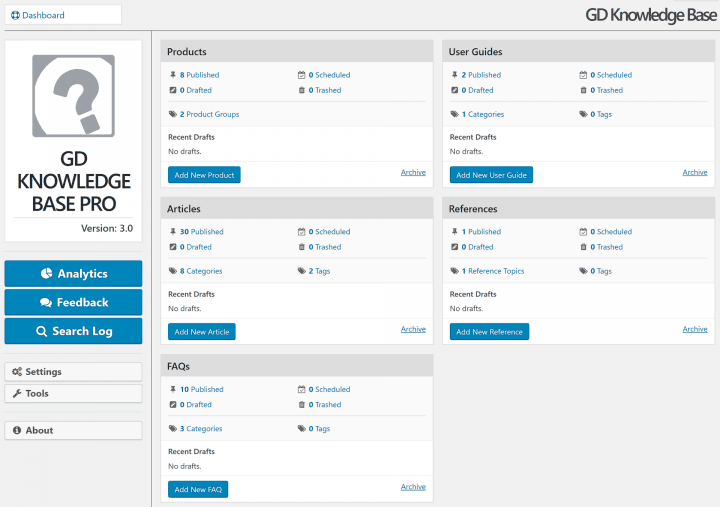The image size is (720, 507).
Task: Open the References Archive link
Action: [x=695, y=329]
